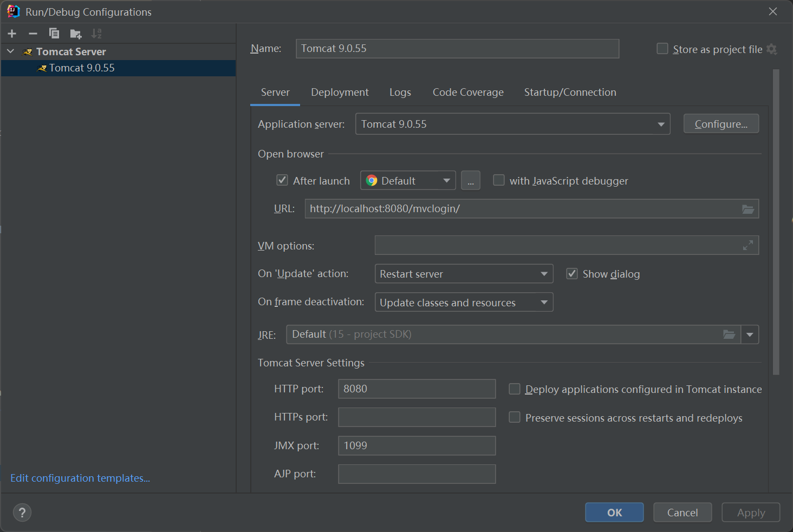Click the Tomcat Server Settings heading
The height and width of the screenshot is (532, 793).
point(311,363)
